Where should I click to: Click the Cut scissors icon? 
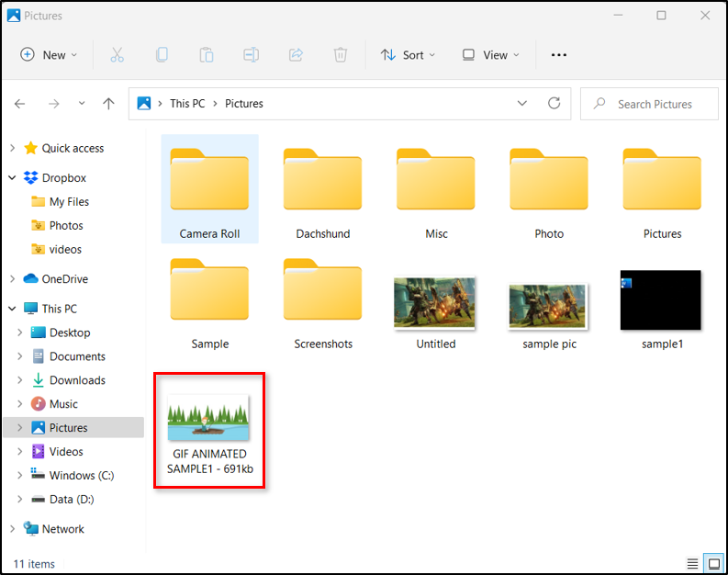[117, 55]
